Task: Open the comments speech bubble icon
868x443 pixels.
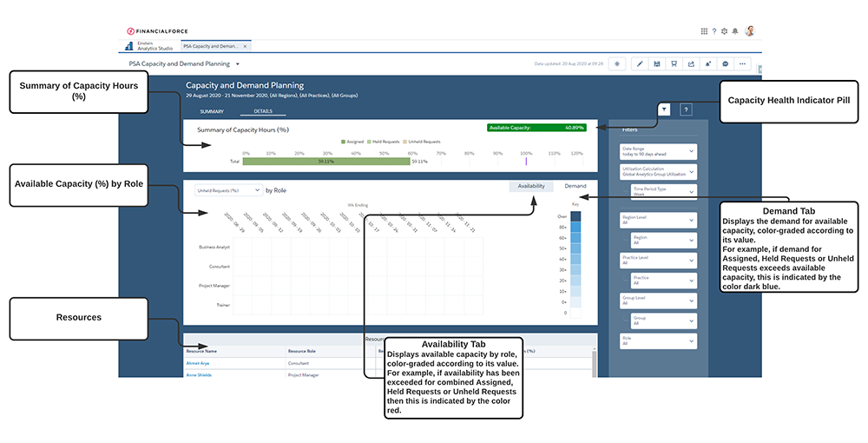Action: point(725,63)
